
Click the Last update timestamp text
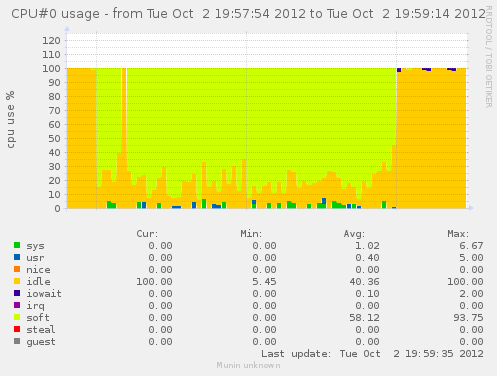[372, 354]
